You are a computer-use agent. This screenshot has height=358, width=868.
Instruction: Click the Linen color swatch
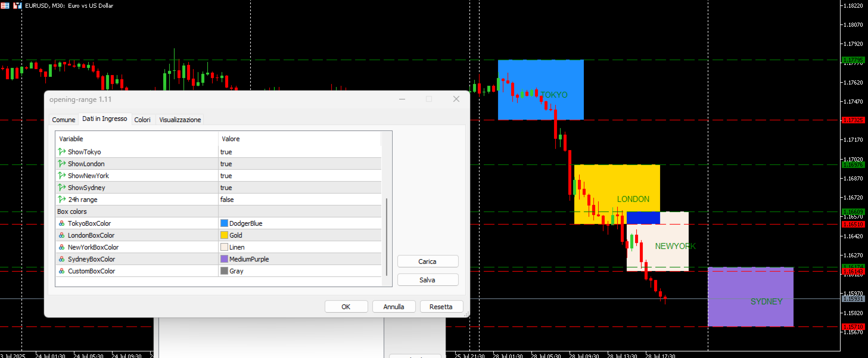click(224, 247)
